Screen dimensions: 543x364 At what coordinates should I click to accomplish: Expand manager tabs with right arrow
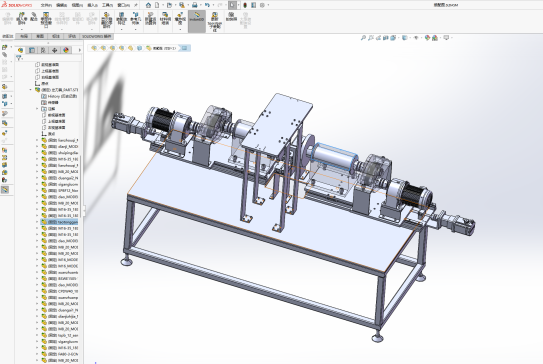(80, 50)
